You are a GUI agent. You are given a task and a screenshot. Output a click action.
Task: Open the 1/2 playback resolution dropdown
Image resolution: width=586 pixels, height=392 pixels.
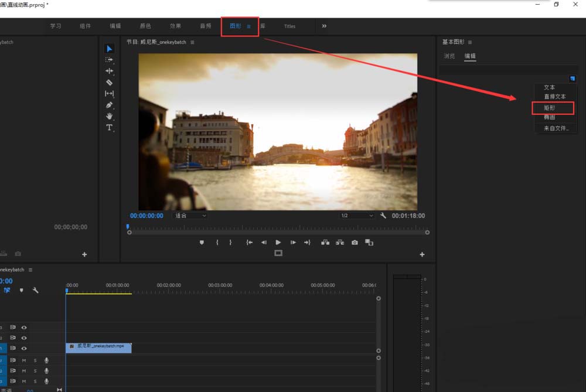pos(357,216)
